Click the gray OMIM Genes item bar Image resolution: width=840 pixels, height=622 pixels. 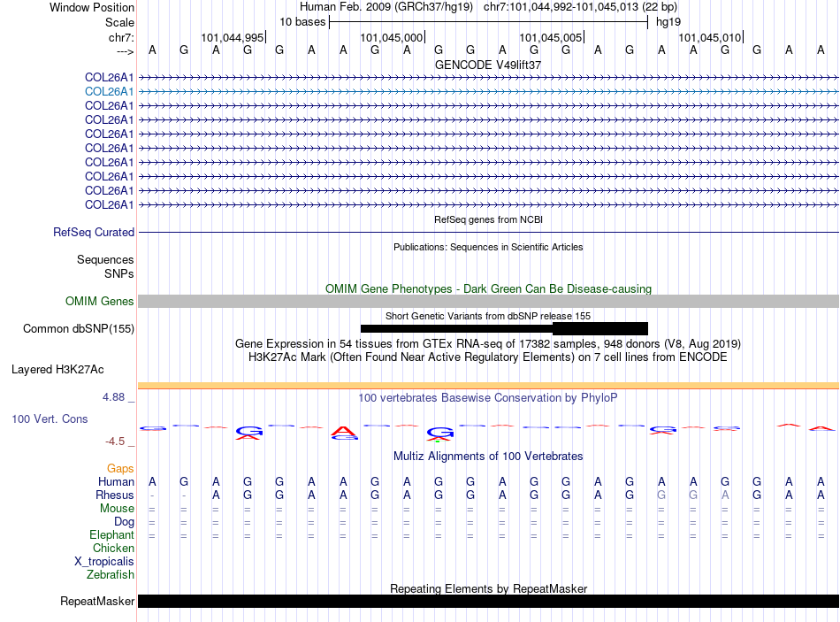click(488, 302)
